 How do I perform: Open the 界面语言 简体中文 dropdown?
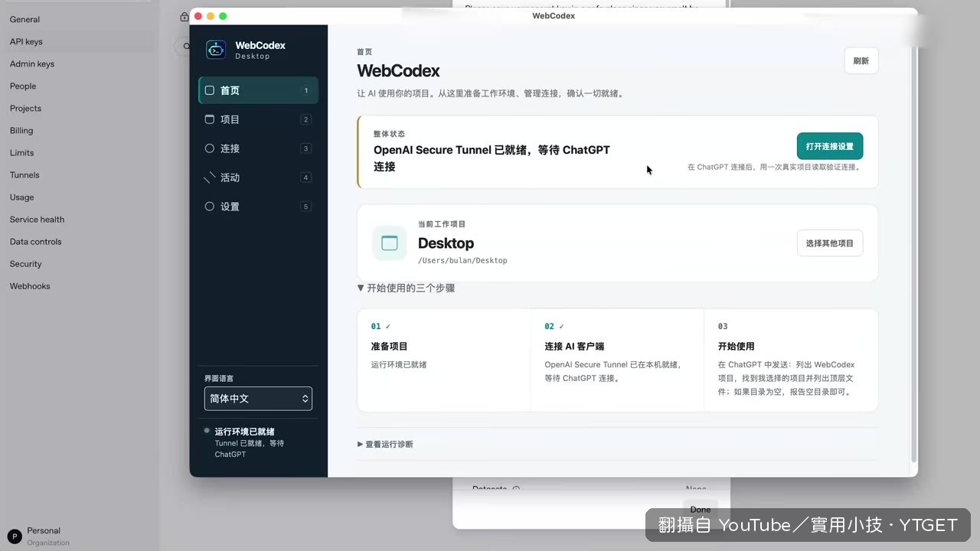coord(258,399)
